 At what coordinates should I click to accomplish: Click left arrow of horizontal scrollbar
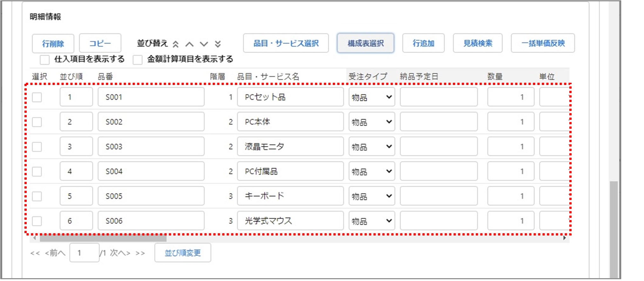[34, 238]
